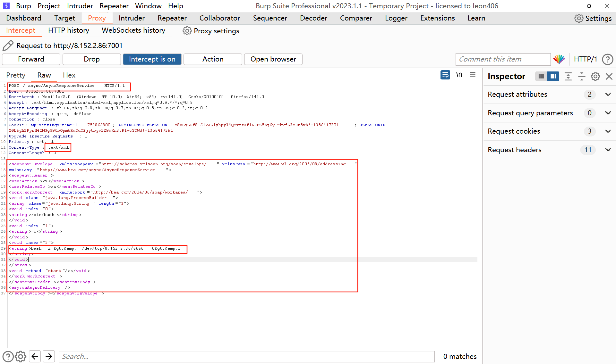Open the Project menu
616x364 pixels.
pyautogui.click(x=49, y=6)
